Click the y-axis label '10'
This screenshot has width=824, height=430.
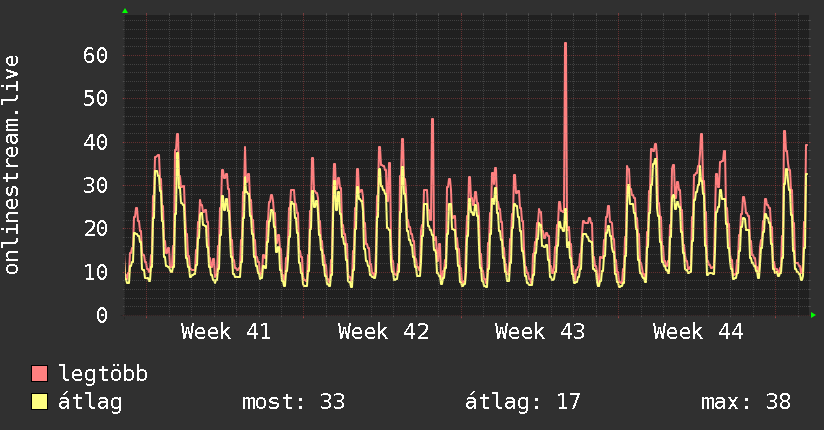[x=95, y=272]
